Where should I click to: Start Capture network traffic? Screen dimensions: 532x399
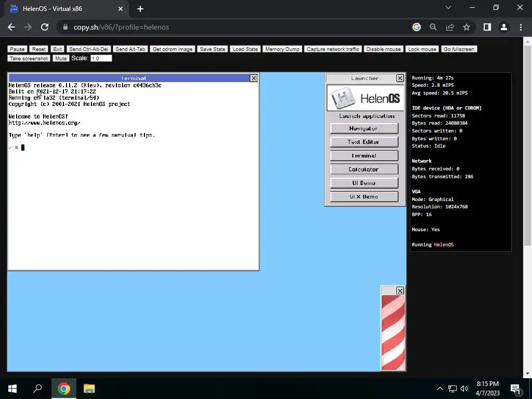coord(333,49)
